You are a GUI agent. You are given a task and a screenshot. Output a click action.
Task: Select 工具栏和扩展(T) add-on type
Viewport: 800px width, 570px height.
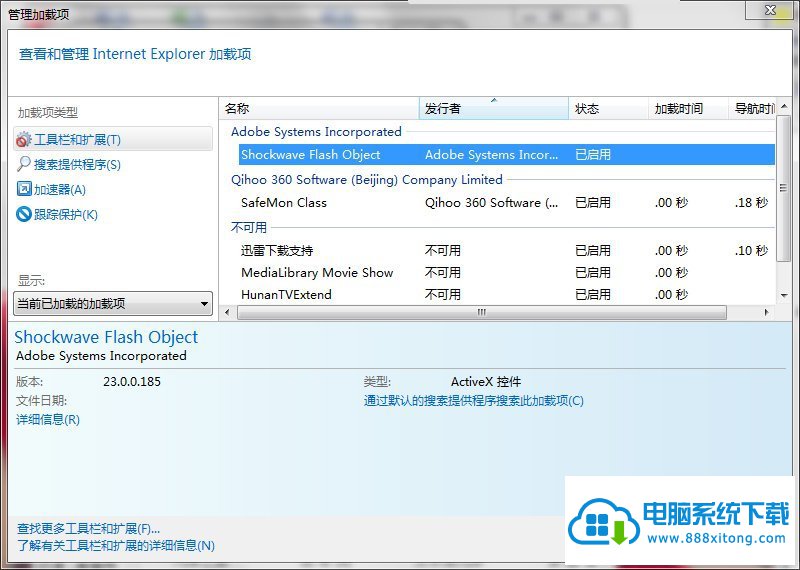tap(113, 139)
